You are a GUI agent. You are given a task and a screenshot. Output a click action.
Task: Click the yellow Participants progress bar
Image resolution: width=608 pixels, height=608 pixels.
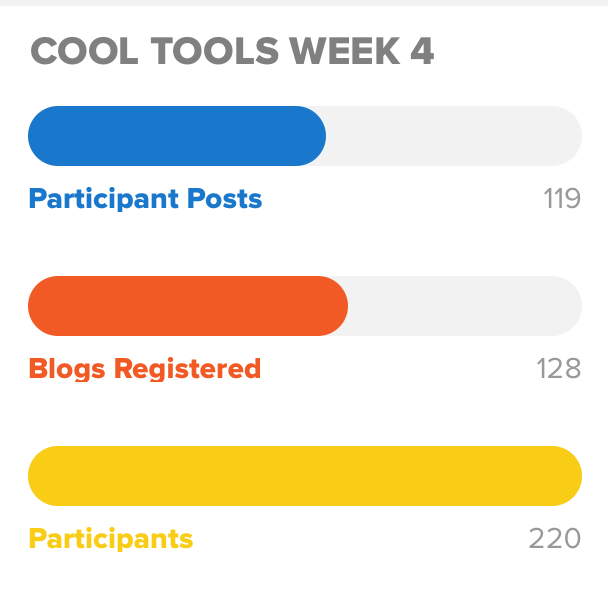click(x=305, y=476)
